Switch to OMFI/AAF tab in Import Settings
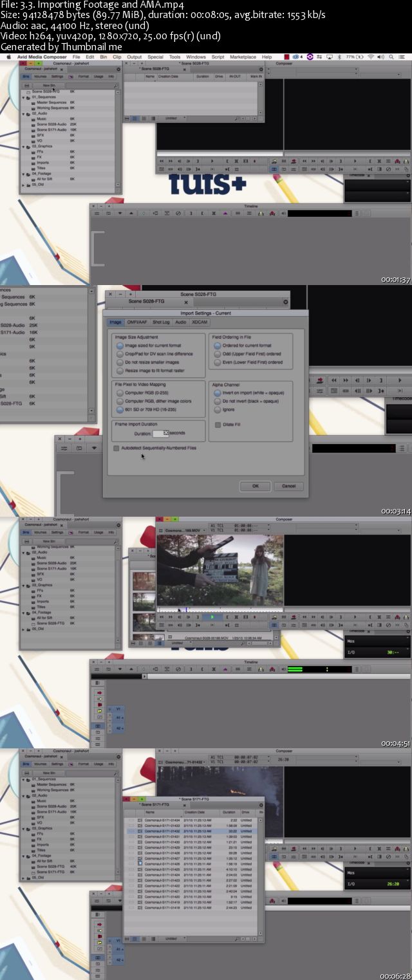This screenshot has width=412, height=980. pos(137,322)
